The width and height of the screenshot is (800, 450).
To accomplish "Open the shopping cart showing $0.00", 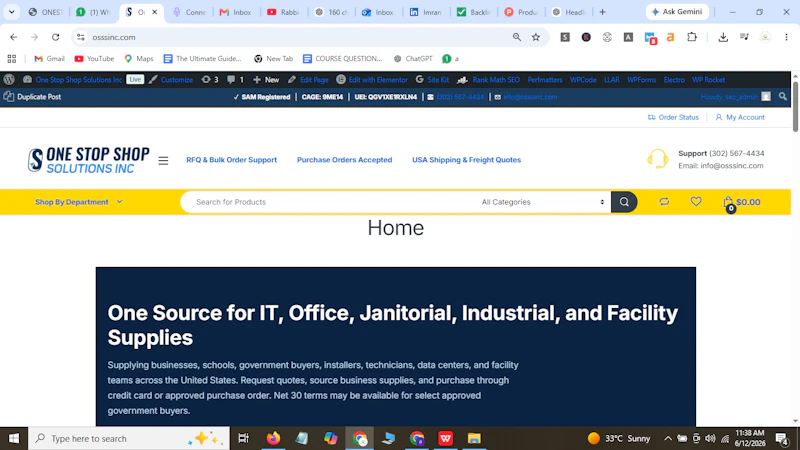I will (x=741, y=203).
